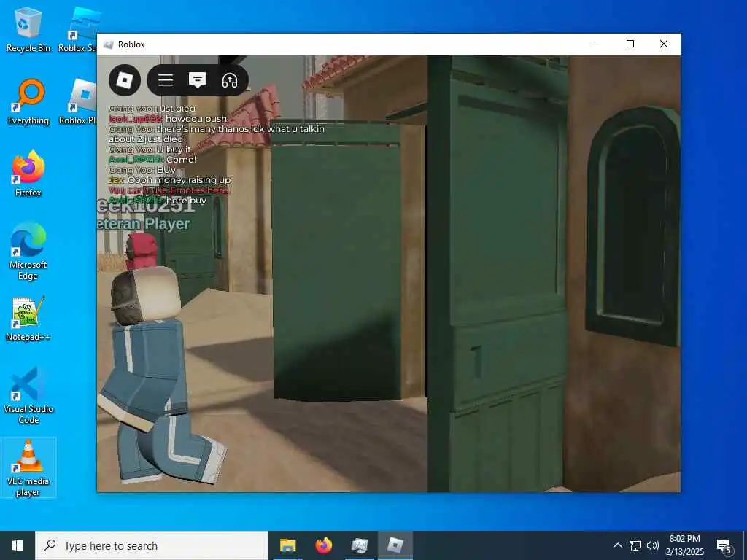Open Firefox desktop shortcut
This screenshot has height=560, width=747.
28,174
